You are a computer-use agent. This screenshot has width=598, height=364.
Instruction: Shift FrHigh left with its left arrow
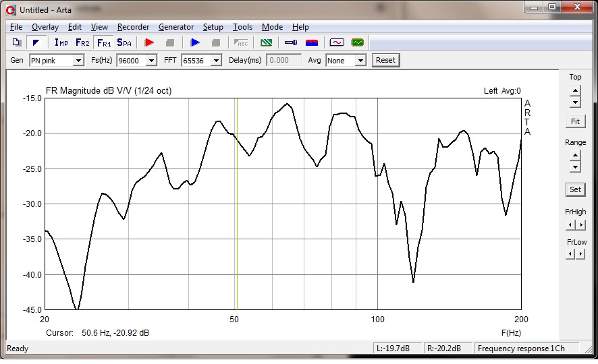point(570,225)
